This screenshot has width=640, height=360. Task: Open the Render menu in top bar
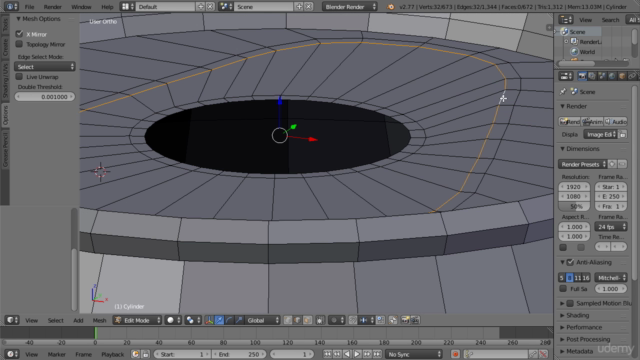pos(53,7)
